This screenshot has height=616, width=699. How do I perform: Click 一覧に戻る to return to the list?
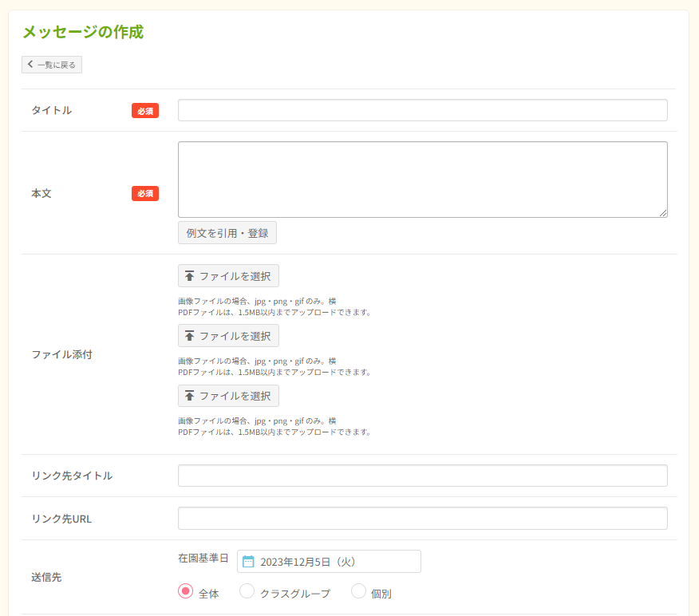pyautogui.click(x=52, y=65)
